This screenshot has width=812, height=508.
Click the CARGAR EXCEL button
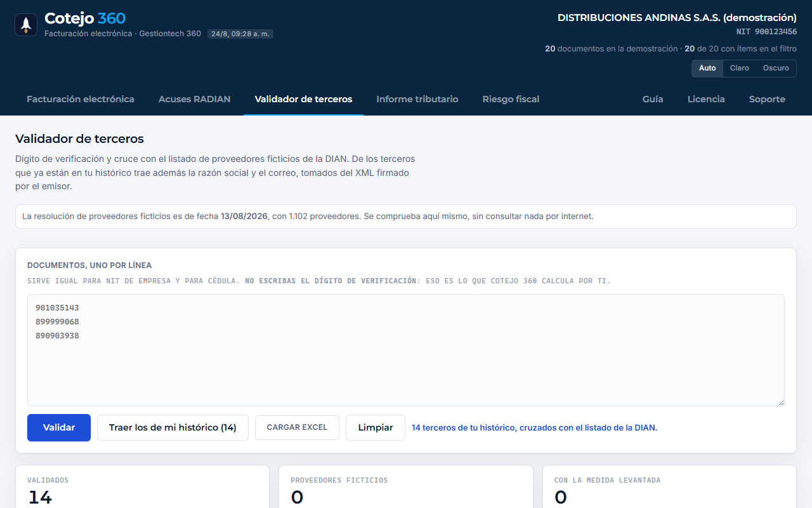297,427
